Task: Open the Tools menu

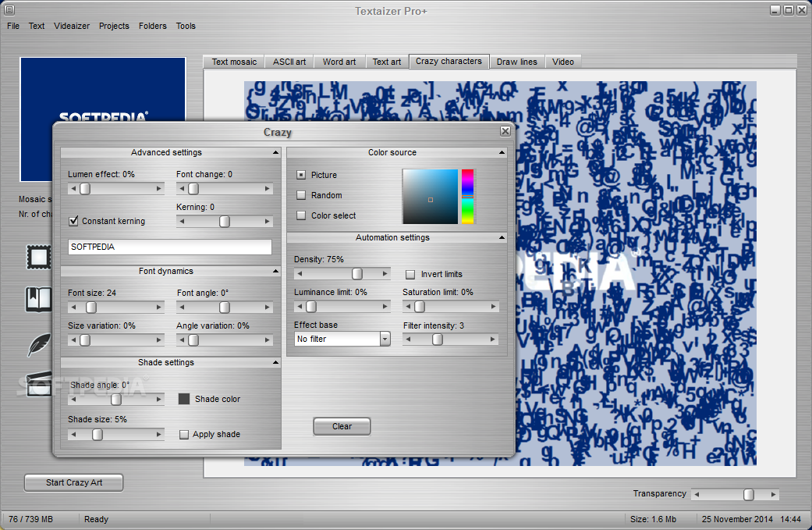Action: [x=186, y=26]
